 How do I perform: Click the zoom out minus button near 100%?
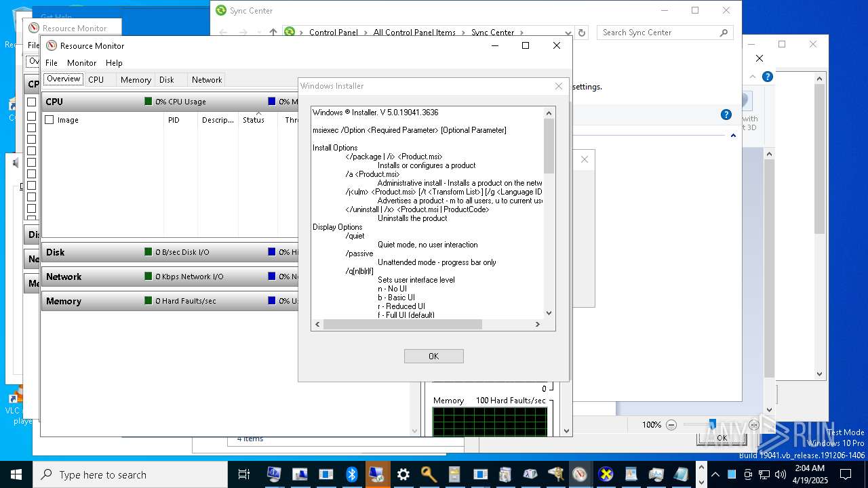click(671, 425)
